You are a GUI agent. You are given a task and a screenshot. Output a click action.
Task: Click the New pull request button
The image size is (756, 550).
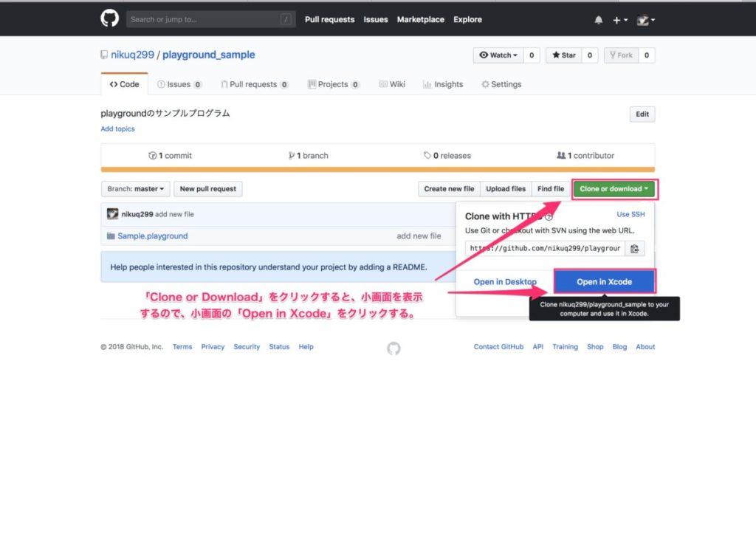tap(207, 188)
